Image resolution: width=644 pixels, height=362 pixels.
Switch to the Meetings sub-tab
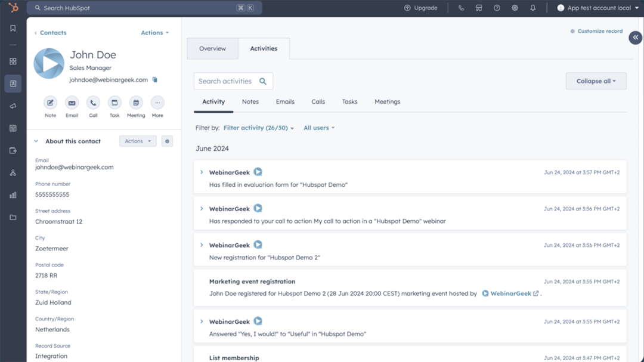click(x=388, y=102)
